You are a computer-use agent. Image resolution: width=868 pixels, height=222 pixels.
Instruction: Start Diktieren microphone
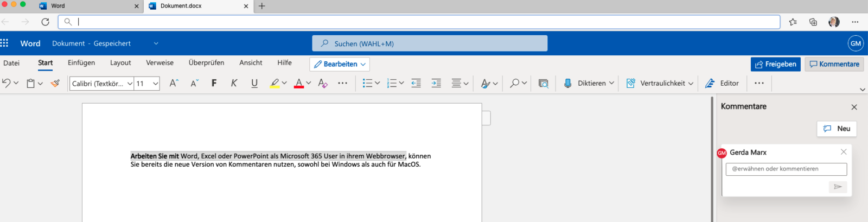tap(568, 83)
